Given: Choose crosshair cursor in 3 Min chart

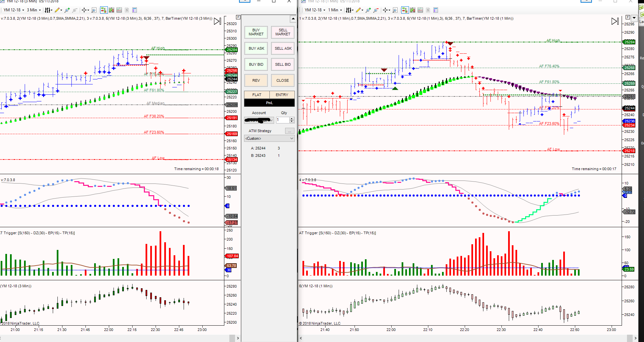Looking at the screenshot, I should click(83, 10).
